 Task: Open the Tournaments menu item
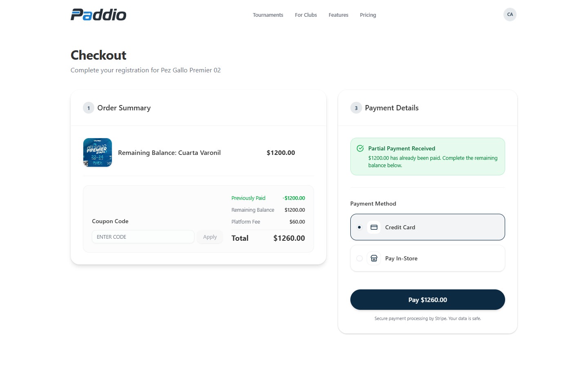coord(268,15)
